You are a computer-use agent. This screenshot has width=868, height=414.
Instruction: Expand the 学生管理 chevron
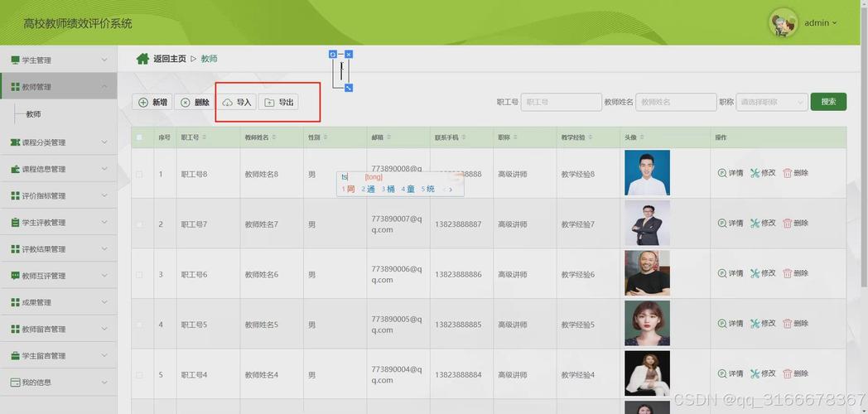click(104, 60)
